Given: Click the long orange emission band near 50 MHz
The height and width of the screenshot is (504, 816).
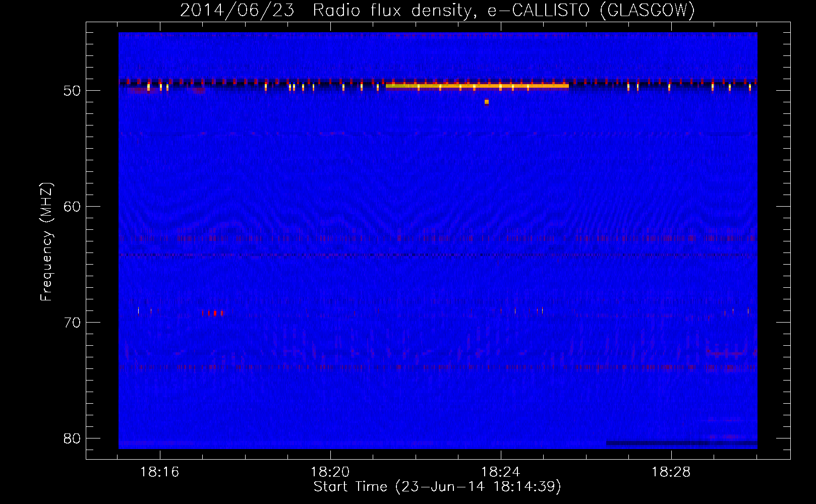Looking at the screenshot, I should pos(477,86).
